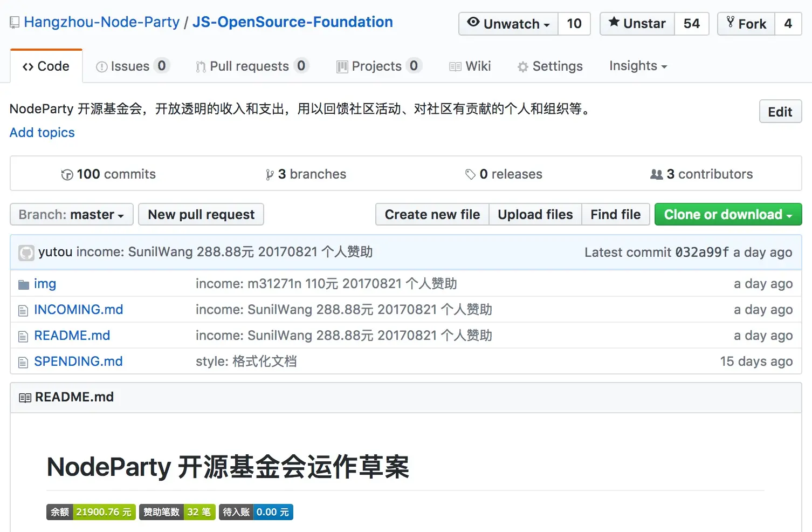Image resolution: width=812 pixels, height=532 pixels.
Task: Click the 赞助笔数 32 笔 badge
Action: pos(177,512)
